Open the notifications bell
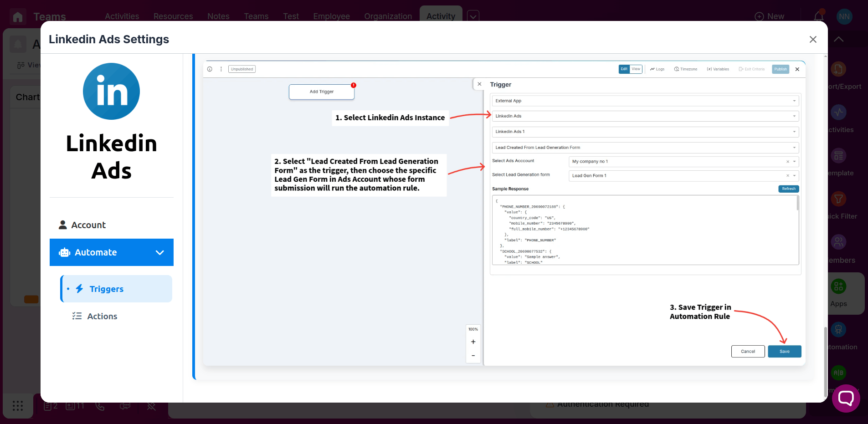This screenshot has height=424, width=868. point(819,16)
